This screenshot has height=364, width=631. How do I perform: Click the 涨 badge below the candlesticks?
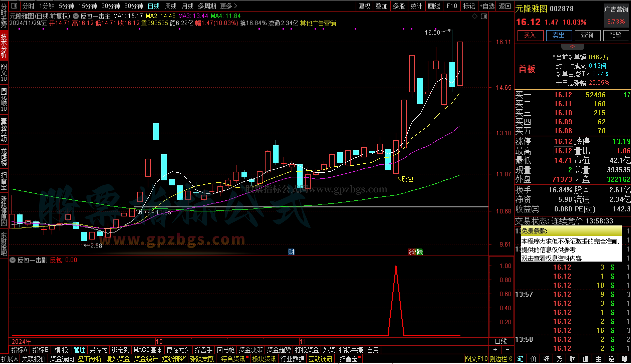[412, 252]
